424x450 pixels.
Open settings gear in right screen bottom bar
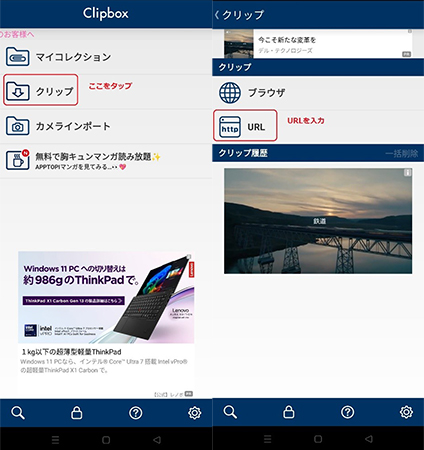(x=406, y=412)
